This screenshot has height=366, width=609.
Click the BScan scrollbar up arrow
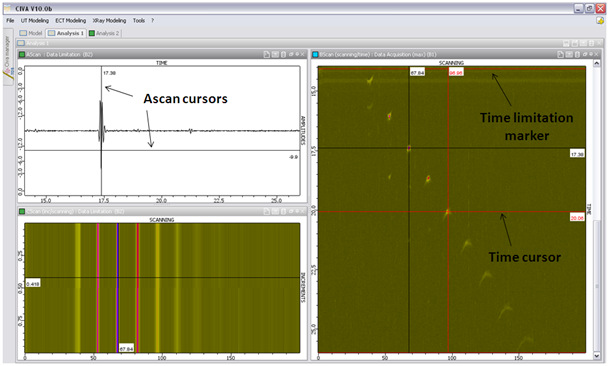pos(597,63)
